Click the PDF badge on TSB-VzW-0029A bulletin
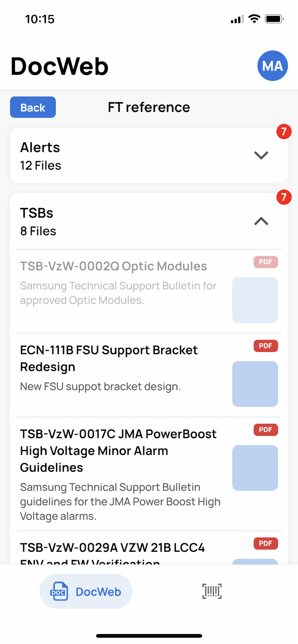Screen dimensions: 298x644 tap(265, 544)
